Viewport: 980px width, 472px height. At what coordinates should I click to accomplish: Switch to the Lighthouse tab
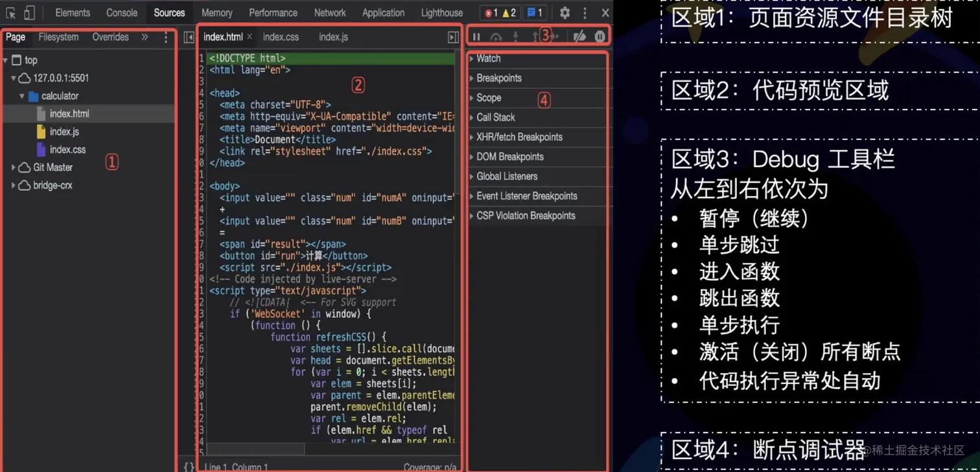tap(442, 13)
